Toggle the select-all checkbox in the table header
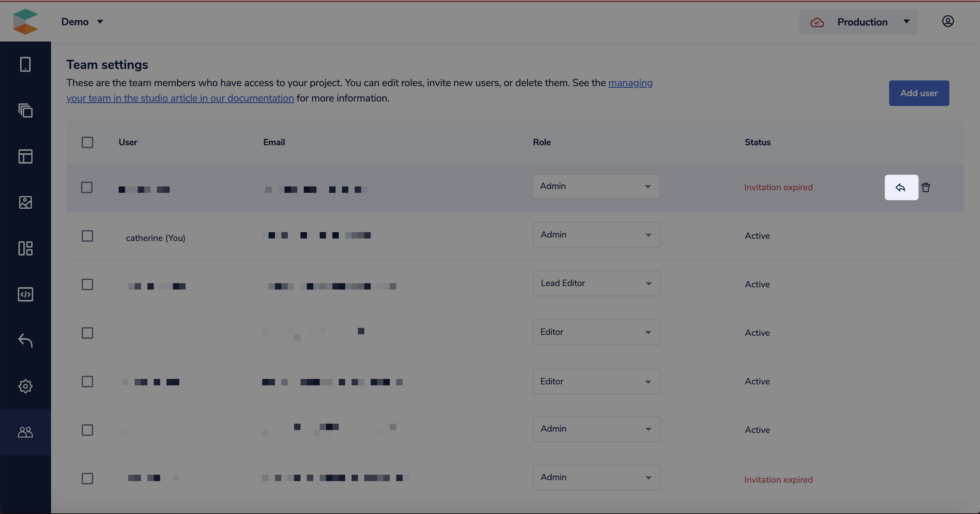 (x=87, y=142)
